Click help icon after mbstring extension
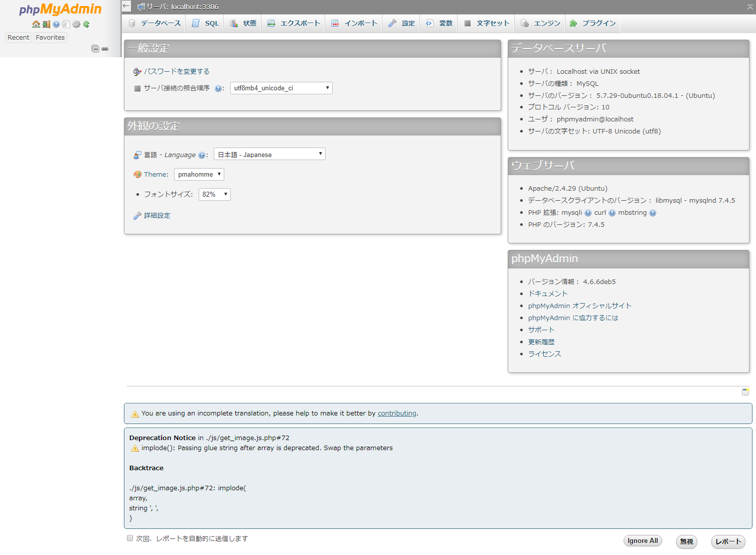 (653, 213)
